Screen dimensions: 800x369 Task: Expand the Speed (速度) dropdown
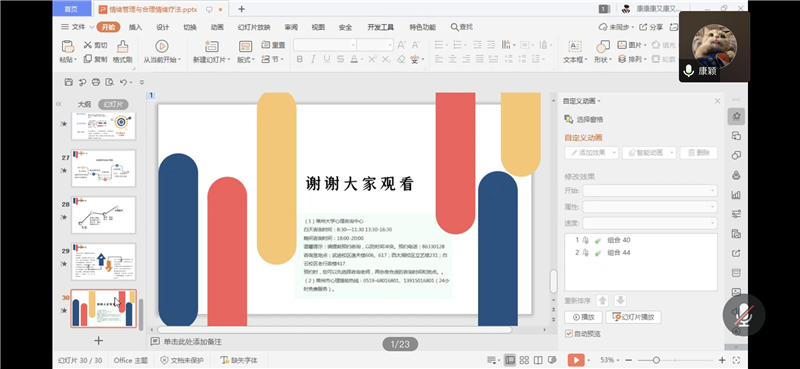[x=649, y=223]
